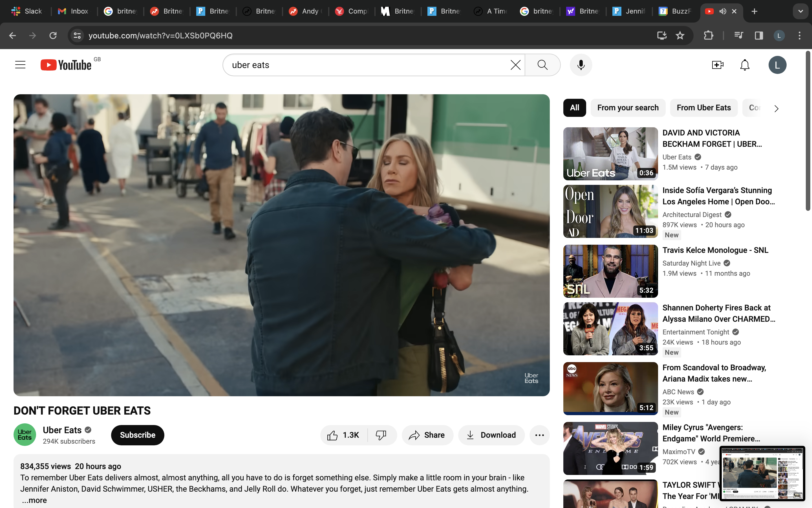Open a new browser tab with plus

[754, 11]
